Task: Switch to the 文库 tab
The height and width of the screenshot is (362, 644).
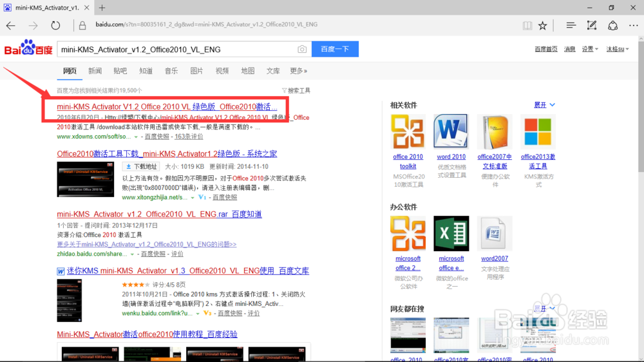Action: tap(273, 71)
